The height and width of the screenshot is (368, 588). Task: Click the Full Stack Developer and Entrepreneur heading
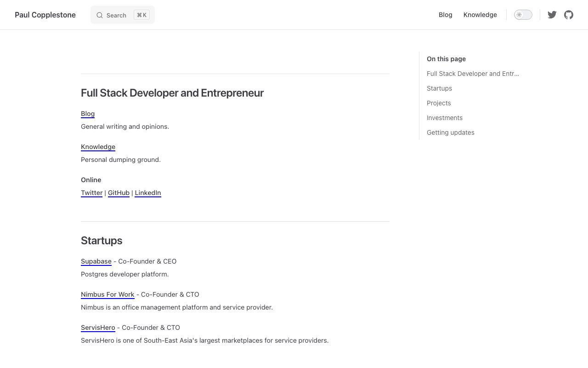point(172,93)
